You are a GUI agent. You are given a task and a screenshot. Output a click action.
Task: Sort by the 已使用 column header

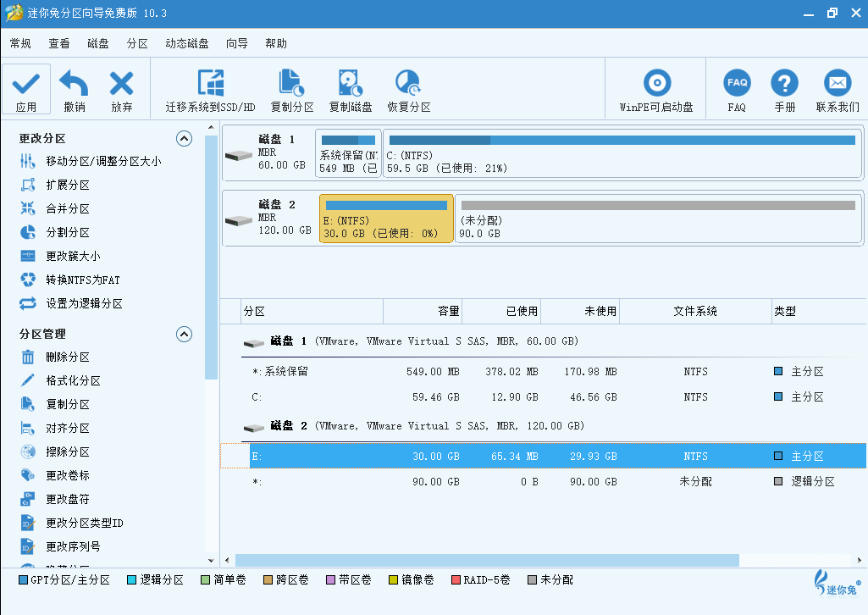[x=501, y=311]
